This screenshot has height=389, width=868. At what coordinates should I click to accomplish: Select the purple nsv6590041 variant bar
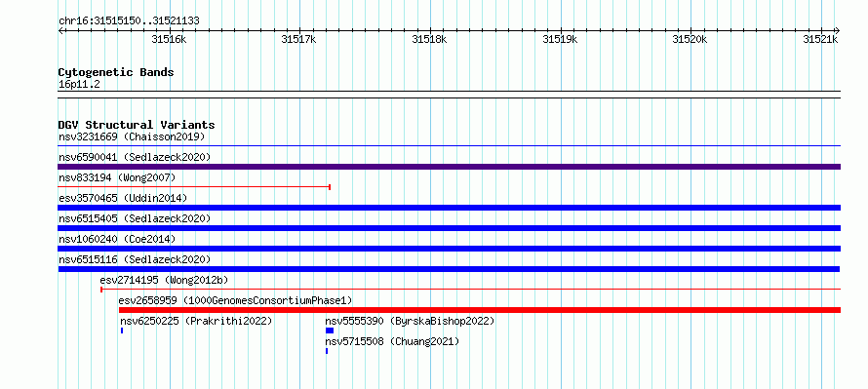pyautogui.click(x=450, y=167)
